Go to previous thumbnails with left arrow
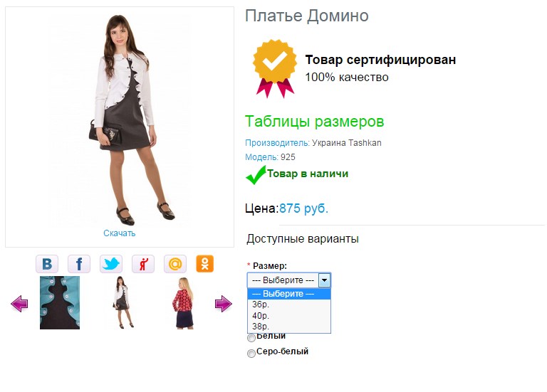Image resolution: width=547 pixels, height=392 pixels. [19, 304]
